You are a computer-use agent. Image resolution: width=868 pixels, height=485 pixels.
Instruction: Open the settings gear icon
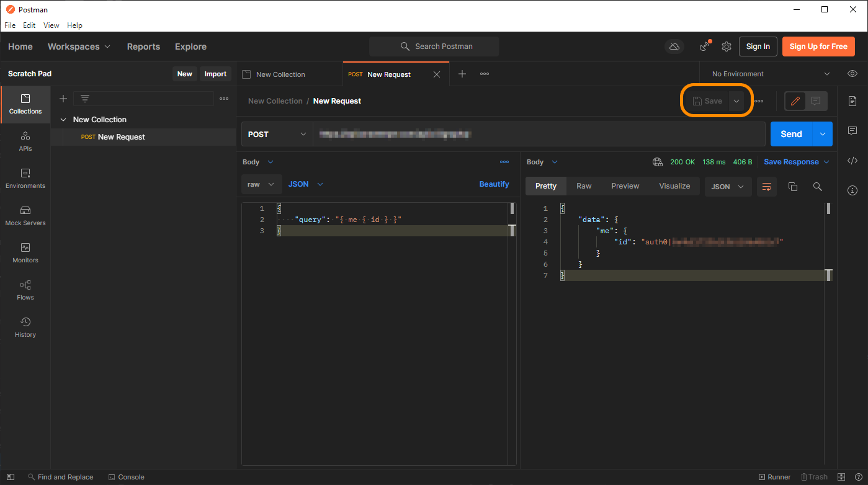coord(727,47)
